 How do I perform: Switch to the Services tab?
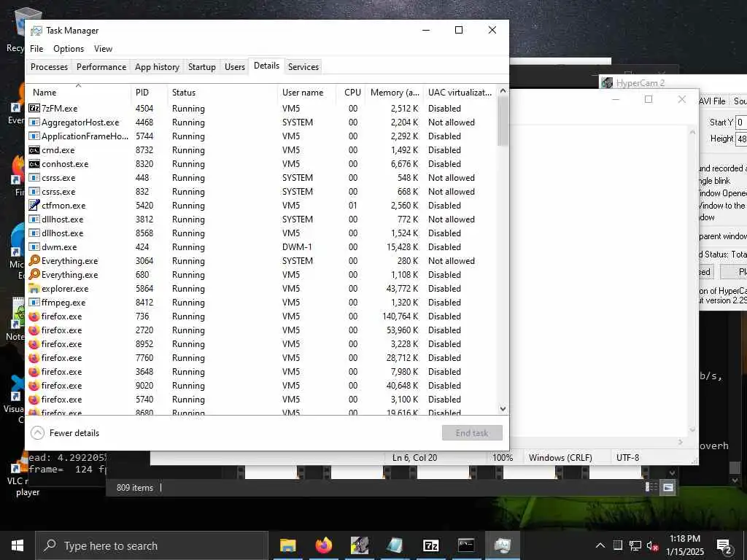pos(303,66)
